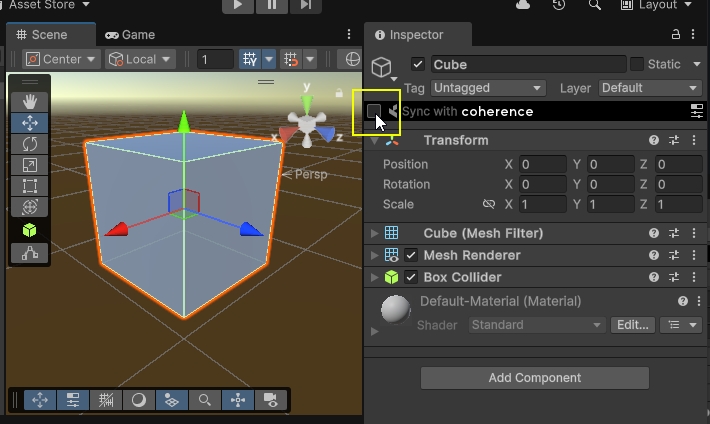Viewport: 710px width, 424px height.
Task: Enable the Sync with coherence checkbox
Action: (x=374, y=111)
